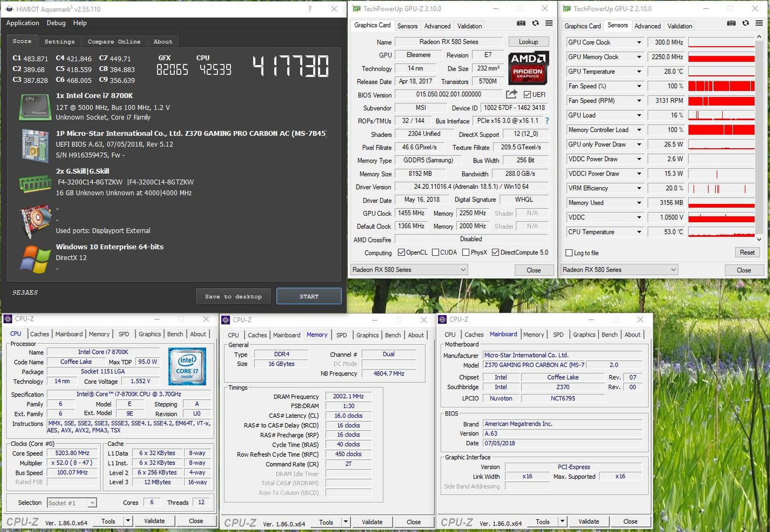This screenshot has height=532, width=770.
Task: Open the Memory Controller Load dropdown
Action: click(639, 130)
